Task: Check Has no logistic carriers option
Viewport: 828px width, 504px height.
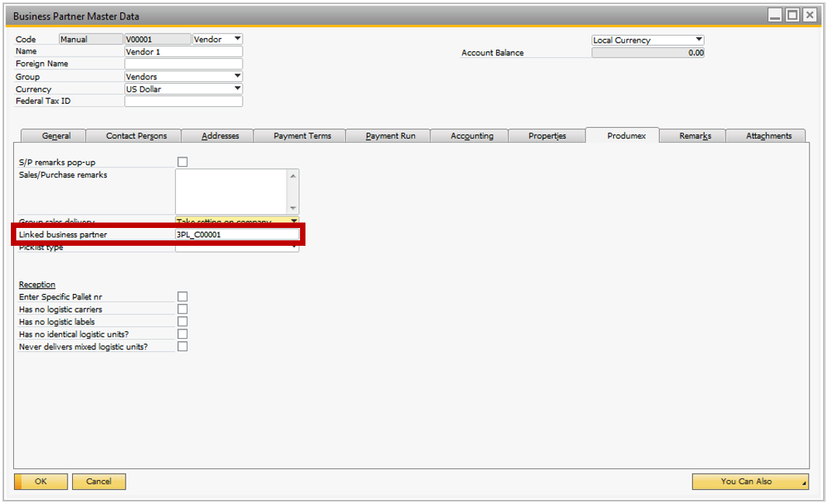Action: point(183,309)
